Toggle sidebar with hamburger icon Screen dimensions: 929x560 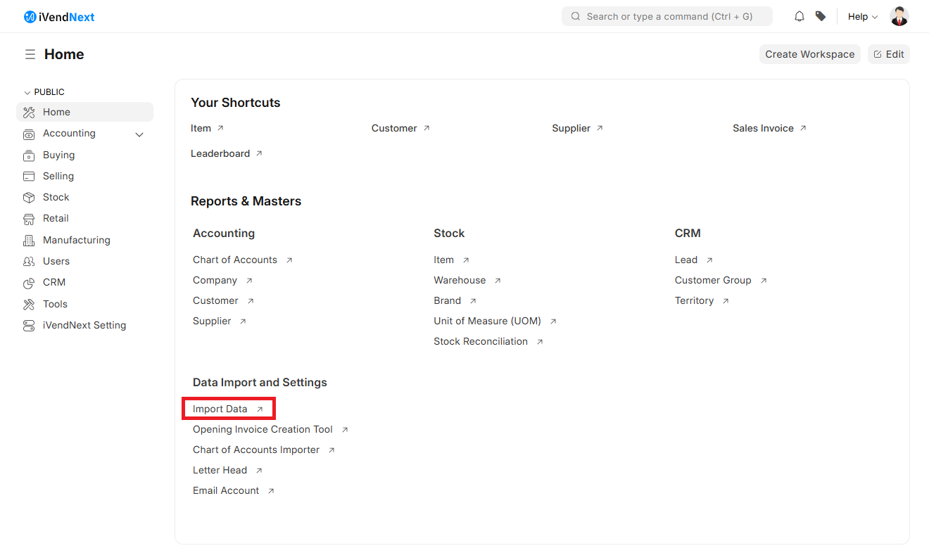30,54
